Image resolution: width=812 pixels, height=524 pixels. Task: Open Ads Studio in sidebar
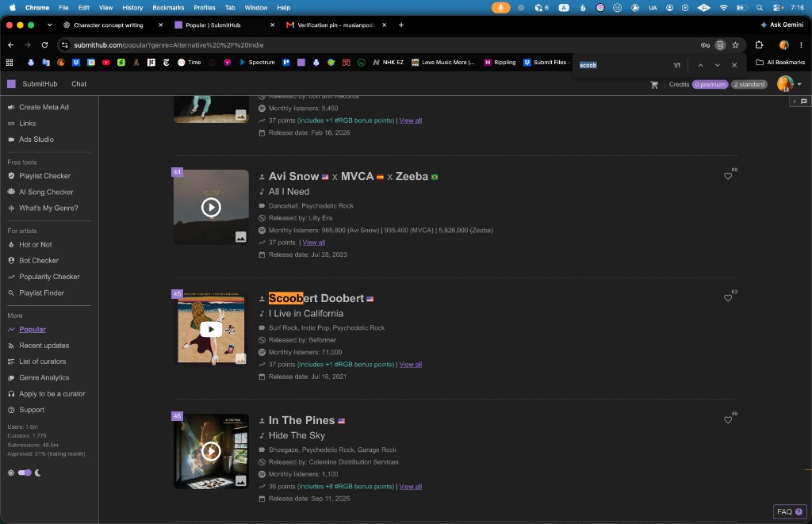[36, 140]
